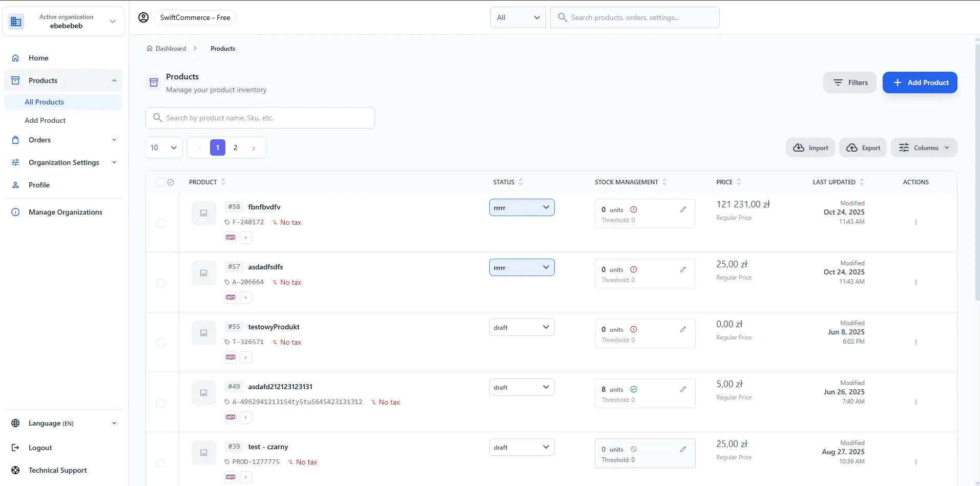
Task: Open the WOO integration badge for fbnfbvdfv
Action: click(230, 237)
